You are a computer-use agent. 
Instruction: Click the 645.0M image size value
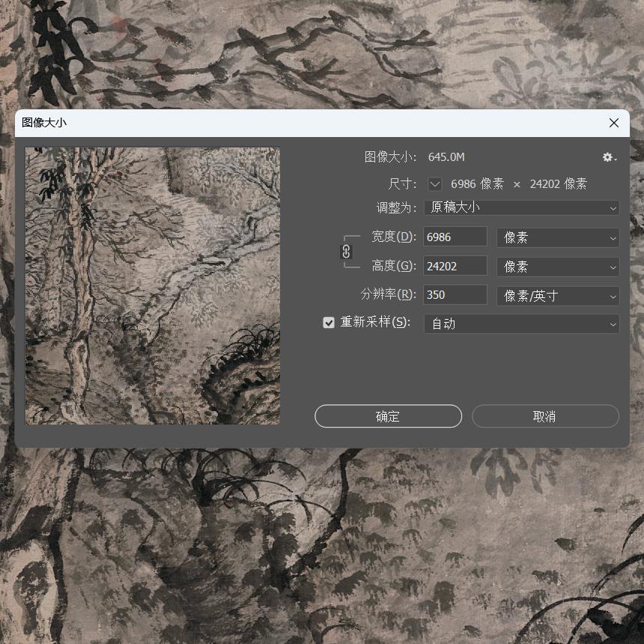pyautogui.click(x=446, y=157)
